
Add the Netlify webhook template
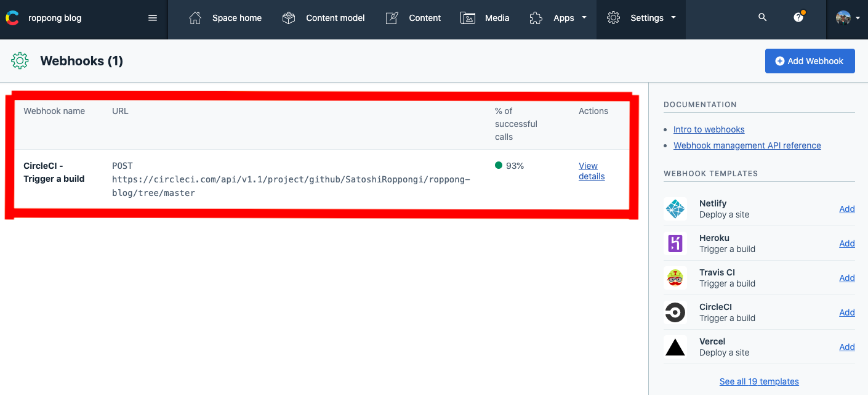pyautogui.click(x=847, y=209)
